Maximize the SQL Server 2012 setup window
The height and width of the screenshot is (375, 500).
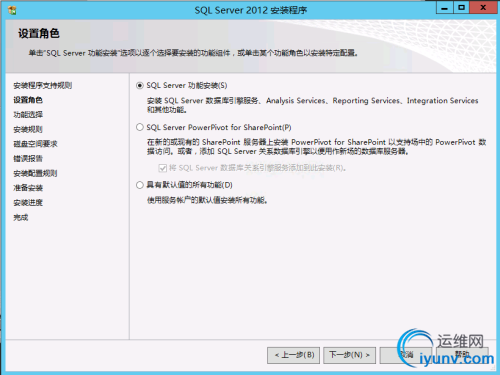461,8
